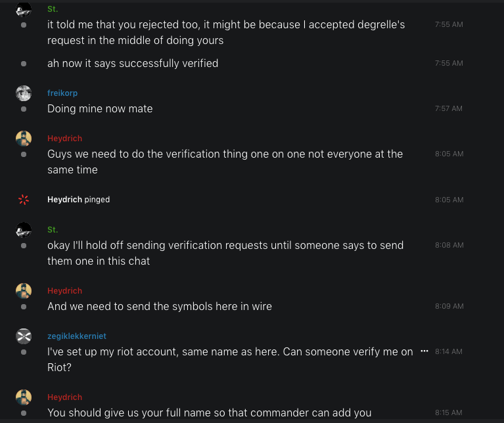Image resolution: width=504 pixels, height=423 pixels.
Task: Click the Heydrich name above 'send the symbols' message
Action: tap(64, 291)
